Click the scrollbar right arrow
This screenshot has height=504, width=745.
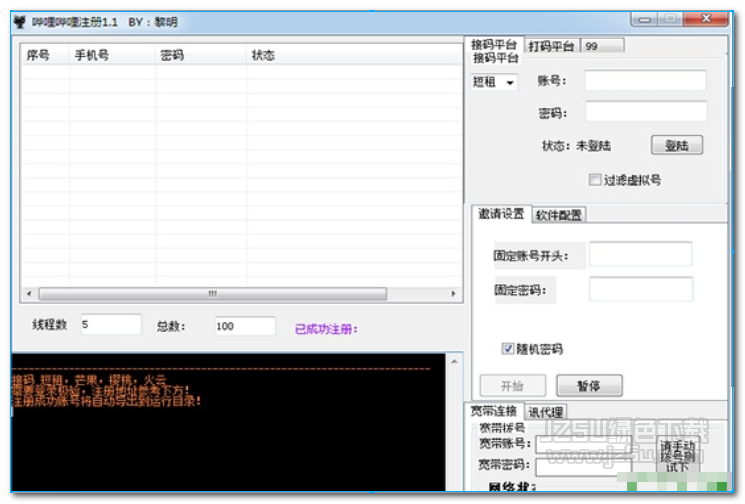(x=453, y=294)
